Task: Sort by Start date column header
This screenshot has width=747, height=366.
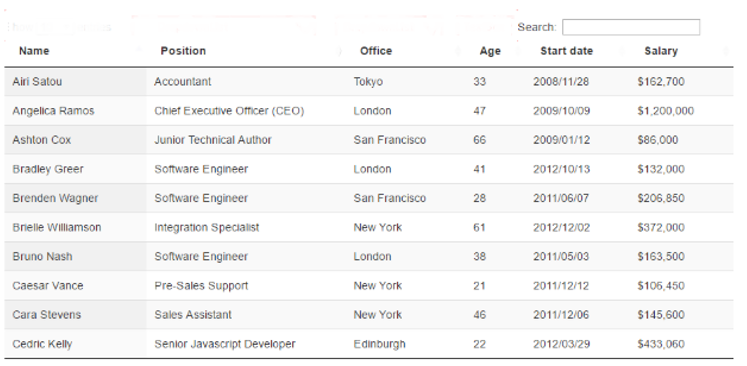Action: click(566, 51)
